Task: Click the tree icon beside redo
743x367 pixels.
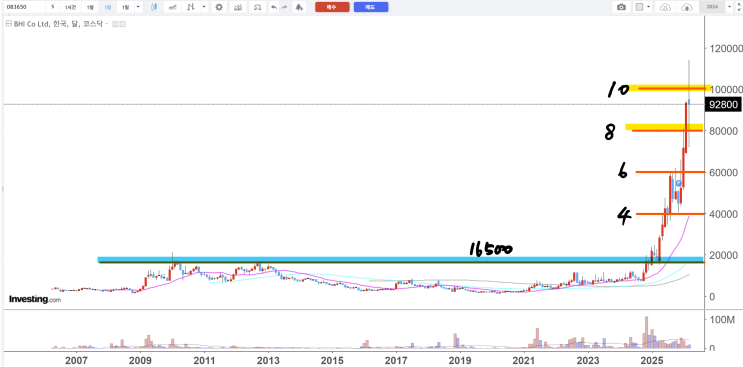Action: [x=299, y=7]
